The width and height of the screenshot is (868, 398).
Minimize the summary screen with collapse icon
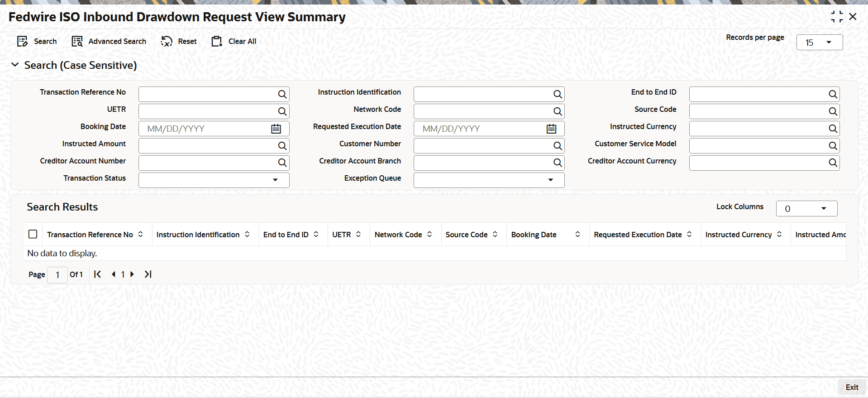pyautogui.click(x=837, y=17)
